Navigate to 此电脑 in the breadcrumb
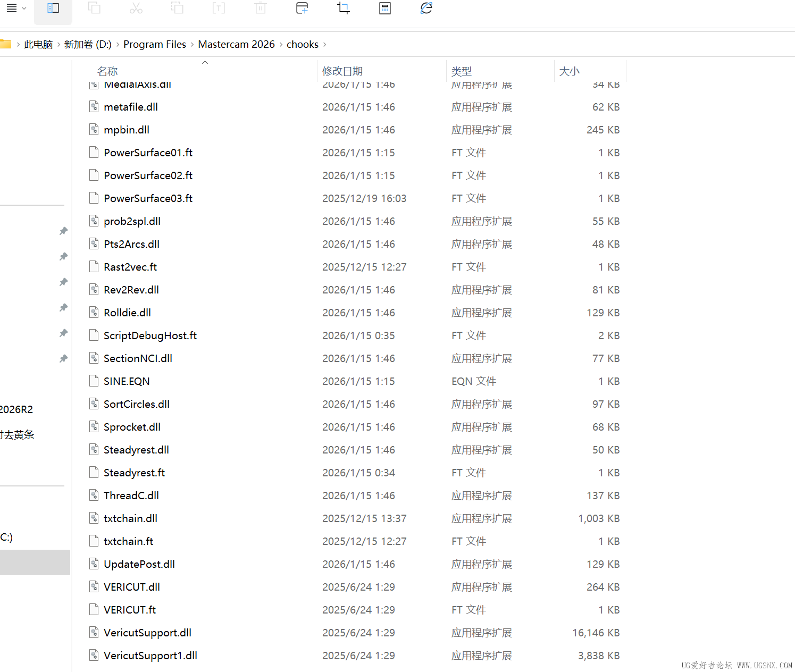 38,45
